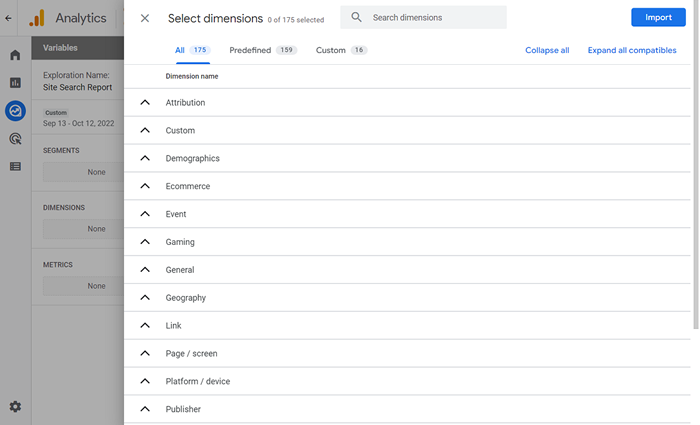Image resolution: width=700 pixels, height=425 pixels.
Task: Toggle the Ecommerce category chevron
Action: (x=145, y=186)
